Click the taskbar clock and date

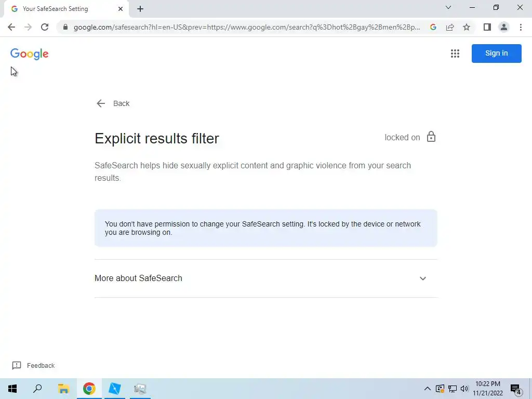pos(488,389)
